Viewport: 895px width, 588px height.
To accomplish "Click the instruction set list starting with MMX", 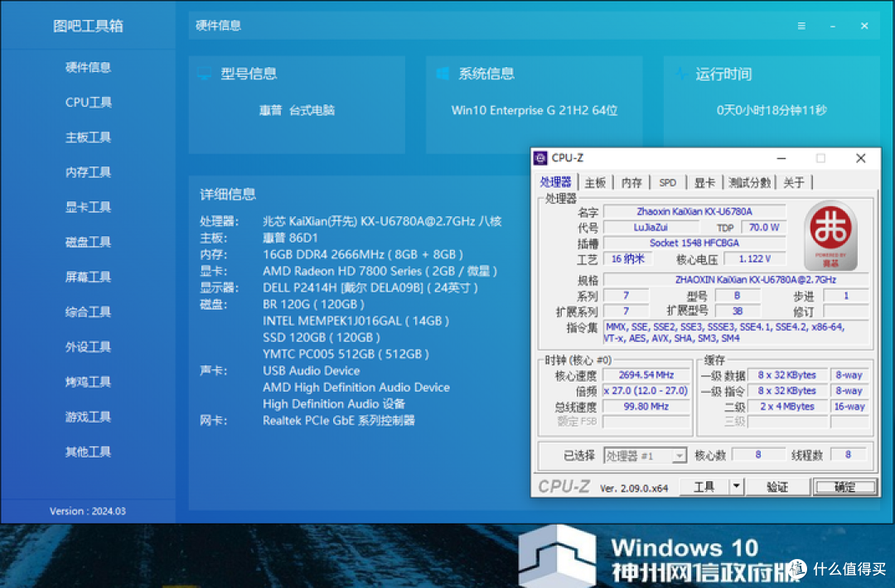I will point(737,332).
